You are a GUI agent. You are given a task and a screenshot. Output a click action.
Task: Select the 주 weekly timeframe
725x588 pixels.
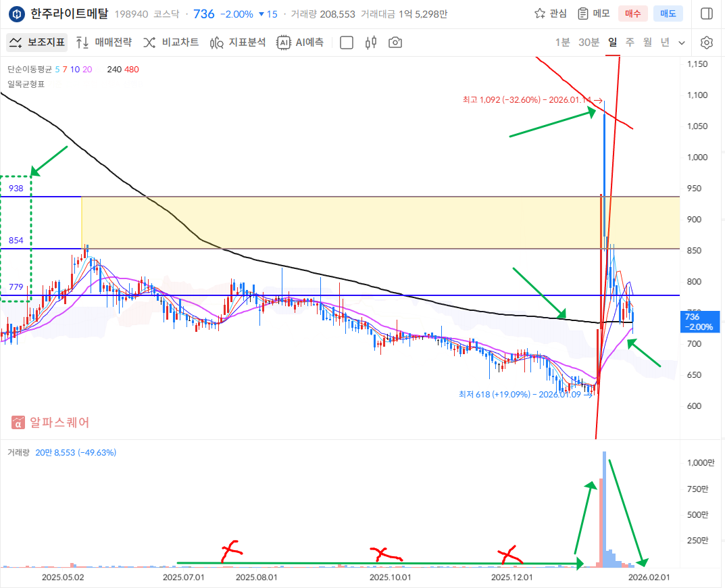(630, 43)
